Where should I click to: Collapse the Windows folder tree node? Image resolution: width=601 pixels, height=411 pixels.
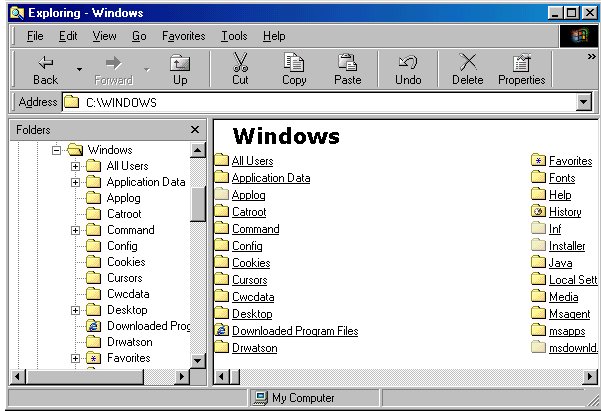click(56, 150)
